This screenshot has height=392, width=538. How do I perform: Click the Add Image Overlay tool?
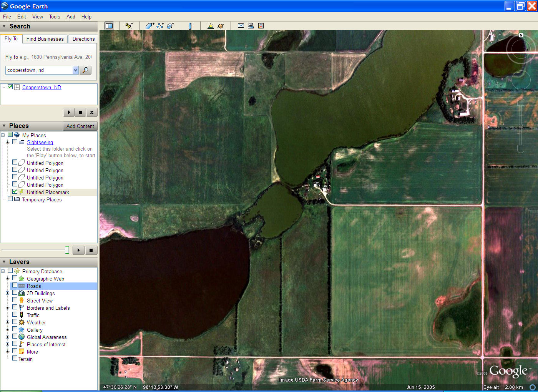[x=170, y=26]
